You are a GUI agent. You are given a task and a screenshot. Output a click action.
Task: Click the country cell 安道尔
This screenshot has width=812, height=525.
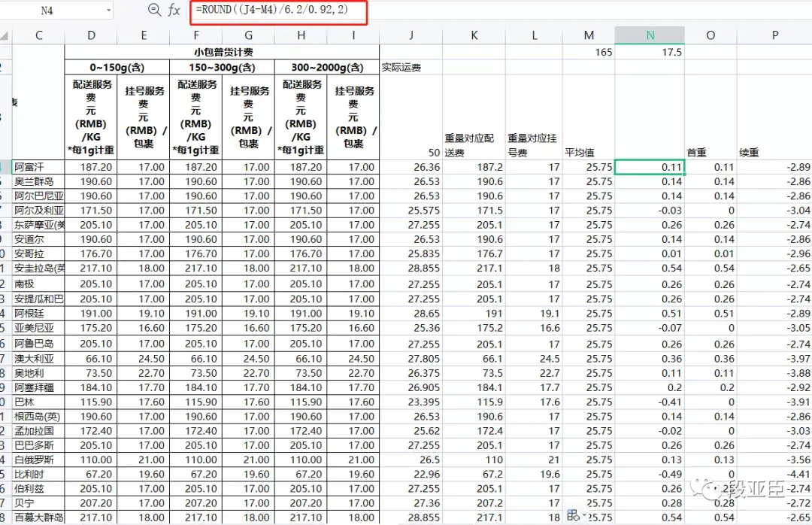[39, 239]
